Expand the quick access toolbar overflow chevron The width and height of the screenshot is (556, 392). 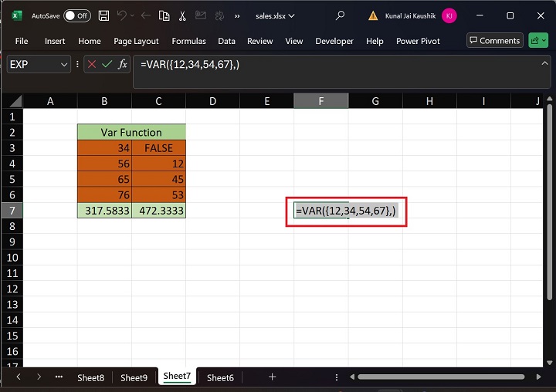click(x=237, y=16)
